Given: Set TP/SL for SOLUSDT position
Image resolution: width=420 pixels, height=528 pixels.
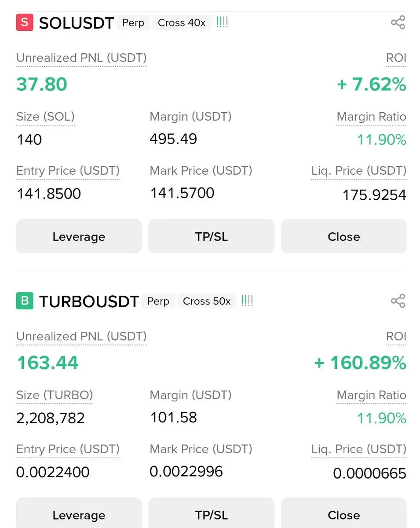Looking at the screenshot, I should [x=211, y=236].
